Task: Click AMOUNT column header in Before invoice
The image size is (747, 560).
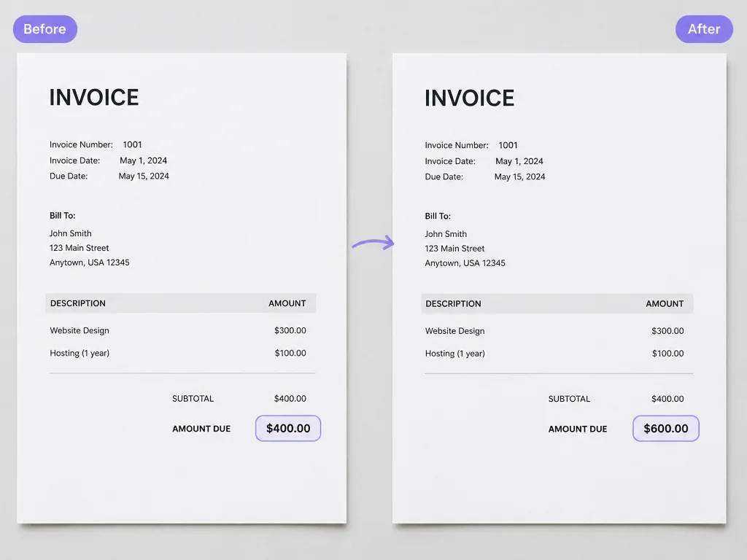Action: [x=287, y=303]
